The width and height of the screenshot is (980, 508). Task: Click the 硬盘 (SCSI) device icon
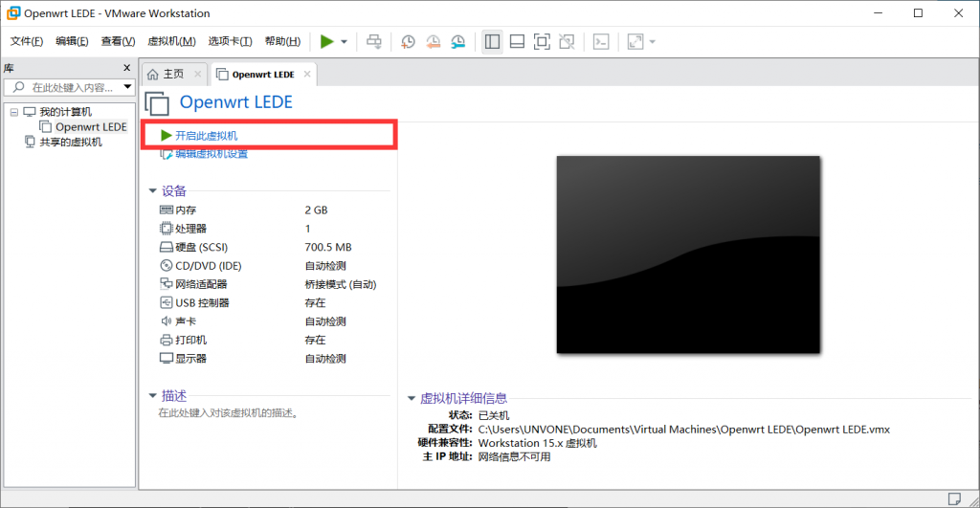167,247
